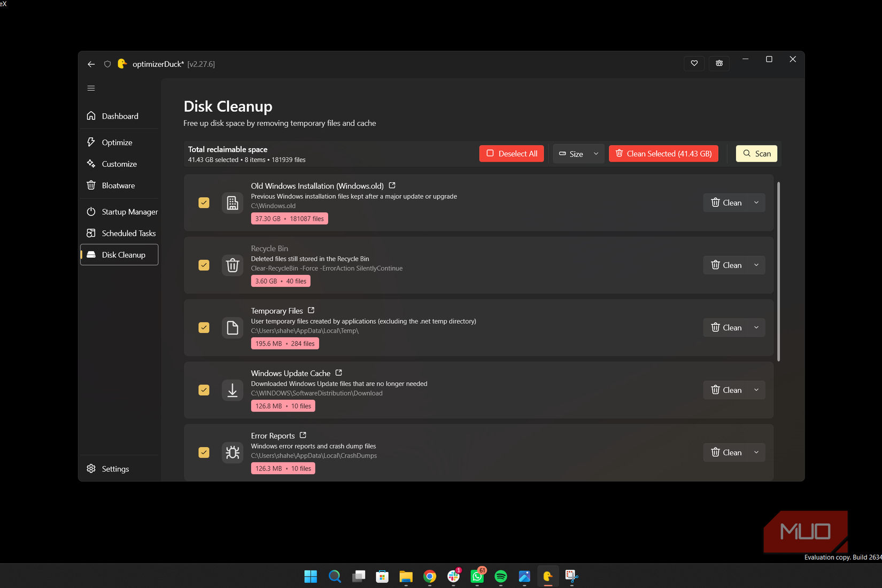Expand Clean options arrow for Recycle Bin
Viewport: 882px width, 588px height.
tap(756, 265)
